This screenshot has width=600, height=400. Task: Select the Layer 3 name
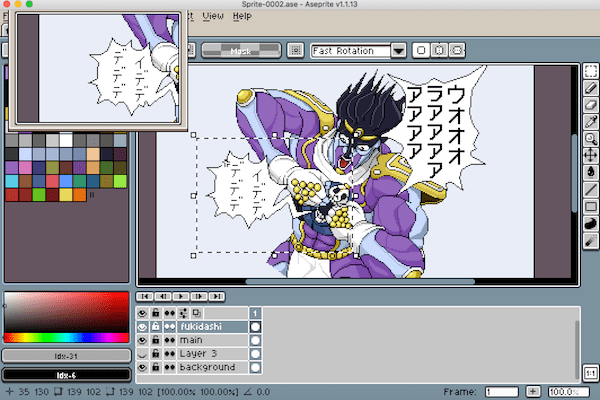click(212, 354)
